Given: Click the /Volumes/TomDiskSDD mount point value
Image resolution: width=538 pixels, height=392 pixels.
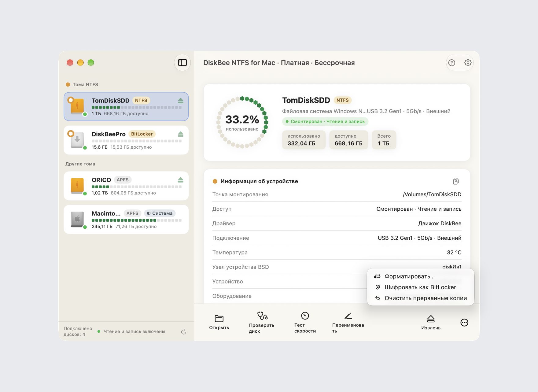Looking at the screenshot, I should point(432,194).
